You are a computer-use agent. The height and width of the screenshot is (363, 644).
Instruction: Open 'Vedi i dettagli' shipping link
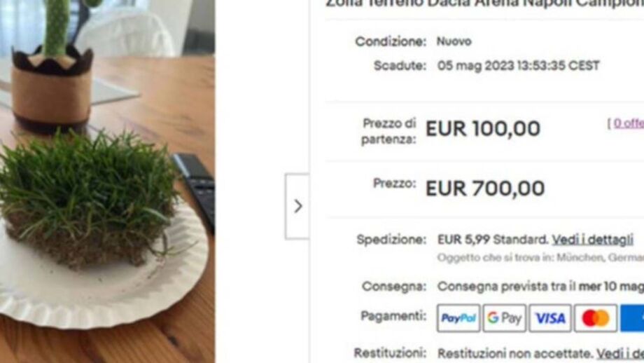592,240
